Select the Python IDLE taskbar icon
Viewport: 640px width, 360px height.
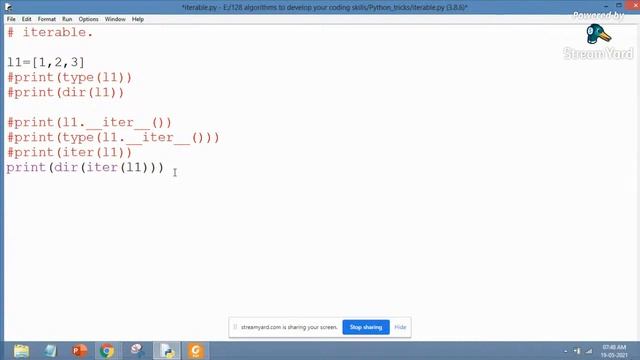[167, 351]
